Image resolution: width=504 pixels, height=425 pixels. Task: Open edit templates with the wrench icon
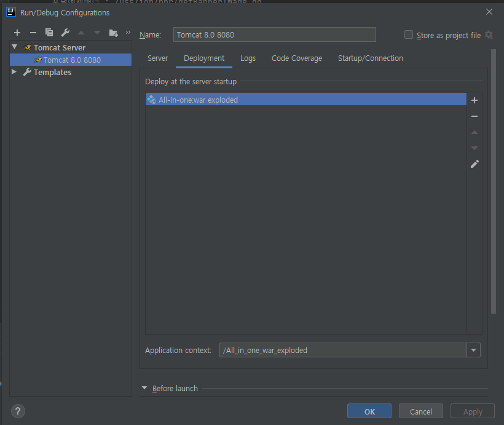tap(65, 33)
